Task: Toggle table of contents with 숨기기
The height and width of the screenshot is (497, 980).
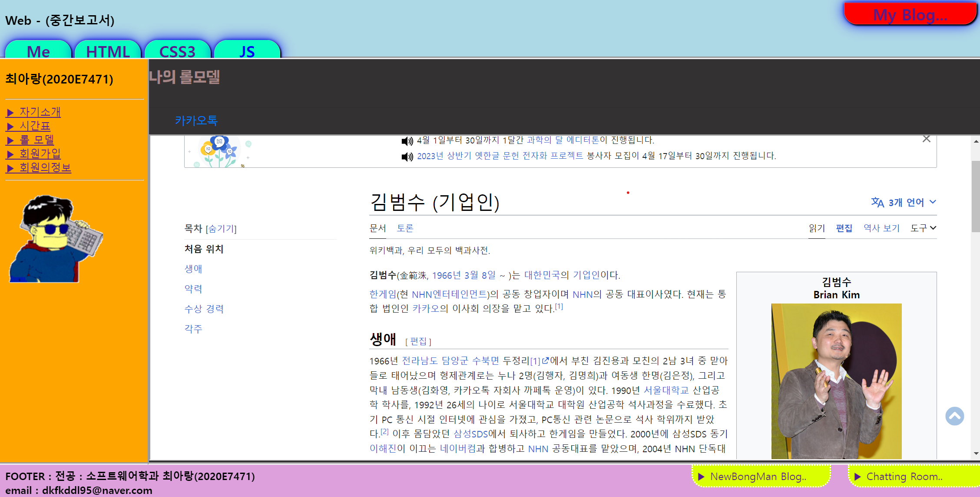Action: click(221, 229)
